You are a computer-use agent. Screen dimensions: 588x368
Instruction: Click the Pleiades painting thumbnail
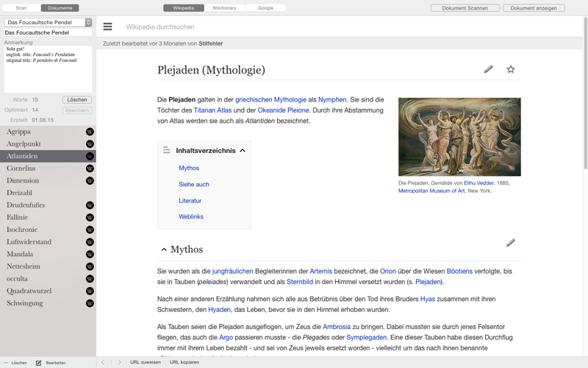click(459, 137)
